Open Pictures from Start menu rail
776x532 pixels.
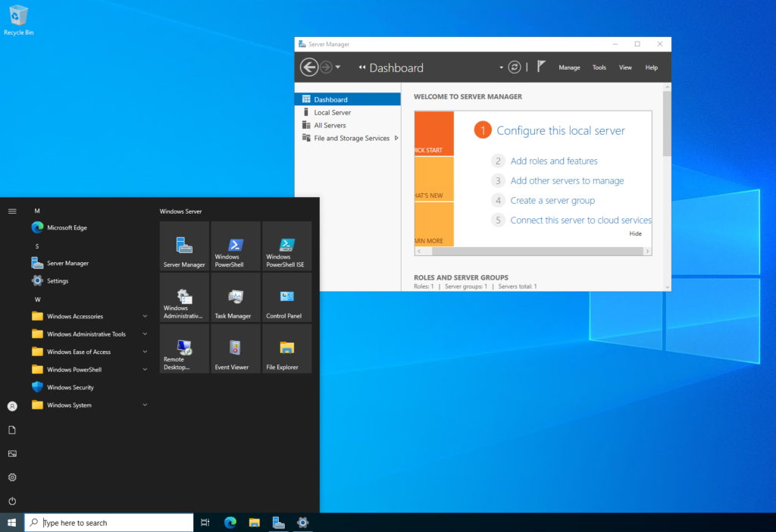pos(12,454)
